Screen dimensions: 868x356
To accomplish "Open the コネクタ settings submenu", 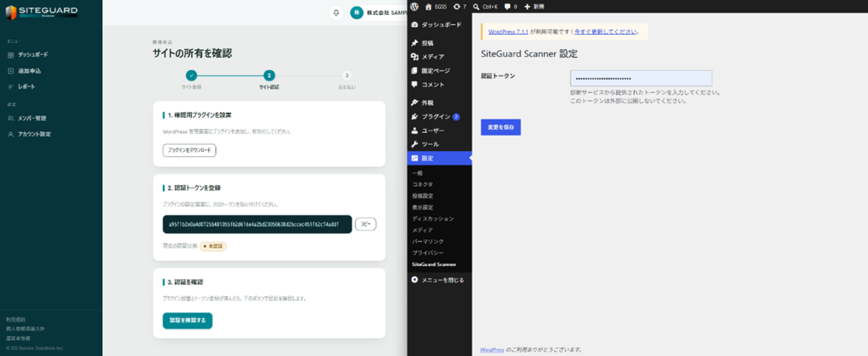I will (x=422, y=185).
